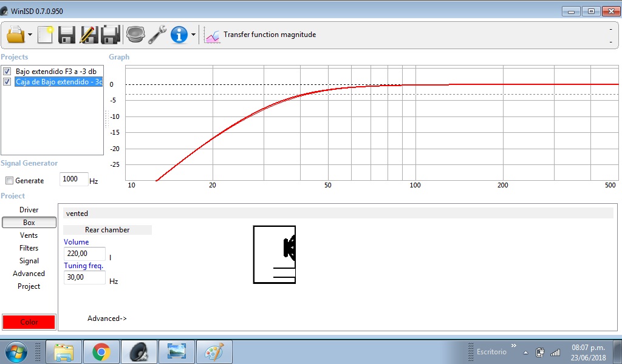The image size is (622, 364).
Task: Close the WinISD window
Action: [611, 12]
